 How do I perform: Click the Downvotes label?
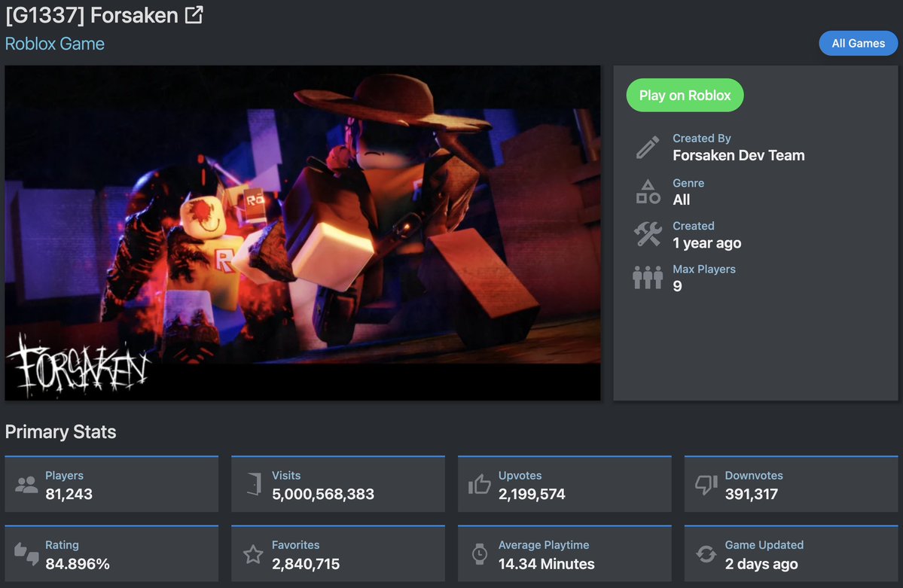[x=754, y=476]
